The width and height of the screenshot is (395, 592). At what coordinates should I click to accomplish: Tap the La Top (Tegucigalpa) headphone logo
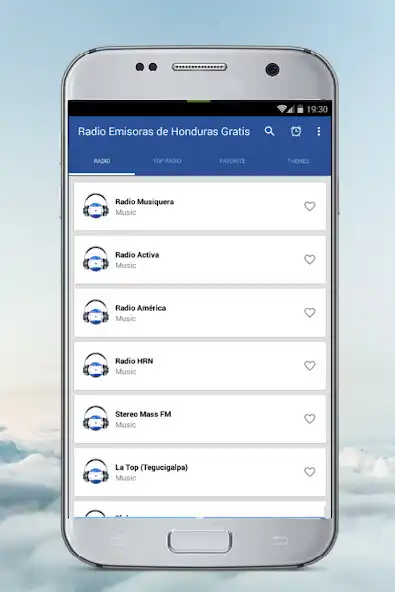tap(96, 472)
